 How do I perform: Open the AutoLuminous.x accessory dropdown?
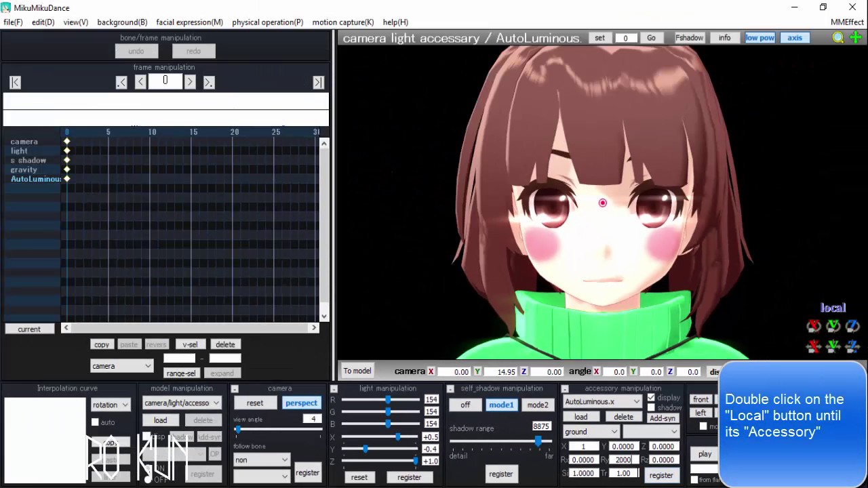coord(602,402)
